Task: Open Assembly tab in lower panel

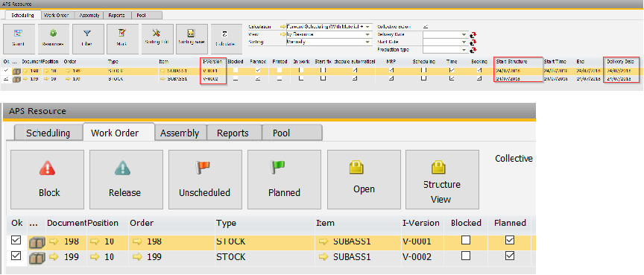Action: click(180, 133)
